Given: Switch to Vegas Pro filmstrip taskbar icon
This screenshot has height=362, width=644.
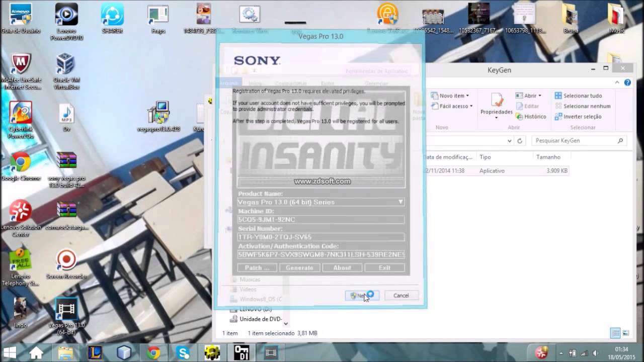Looking at the screenshot, I should click(x=271, y=352).
